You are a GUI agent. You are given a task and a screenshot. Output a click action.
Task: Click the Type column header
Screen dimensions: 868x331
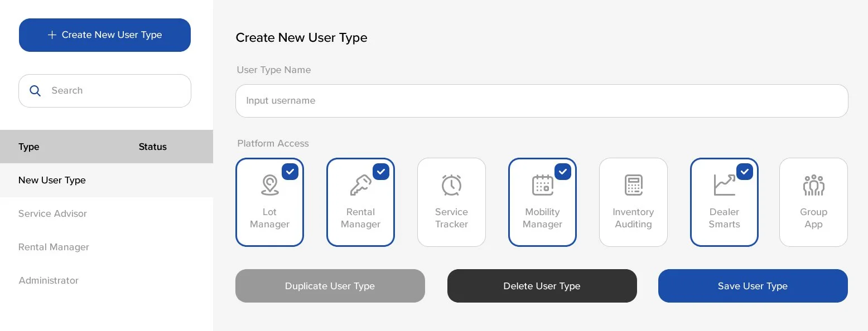[x=29, y=147]
